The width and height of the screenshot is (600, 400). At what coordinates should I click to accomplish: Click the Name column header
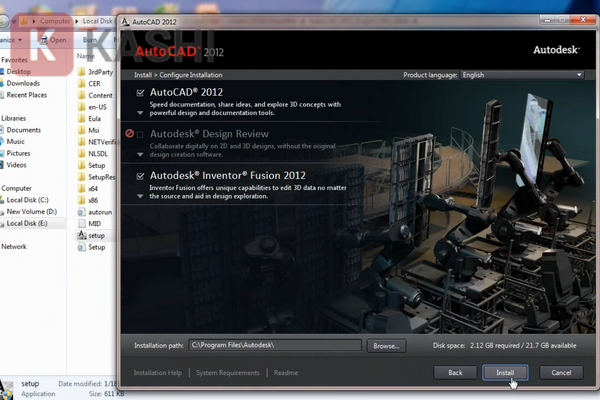click(x=85, y=56)
